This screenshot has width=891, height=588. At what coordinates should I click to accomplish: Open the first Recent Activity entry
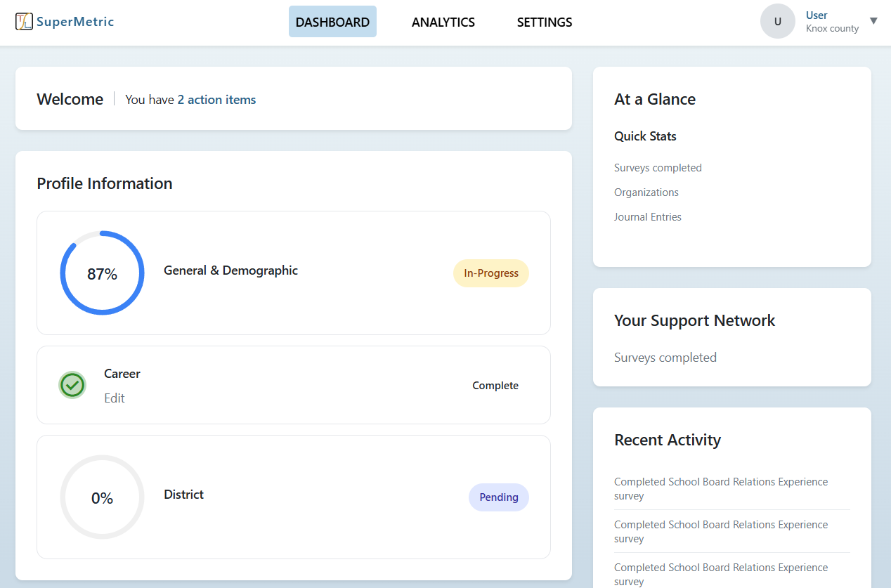point(720,488)
